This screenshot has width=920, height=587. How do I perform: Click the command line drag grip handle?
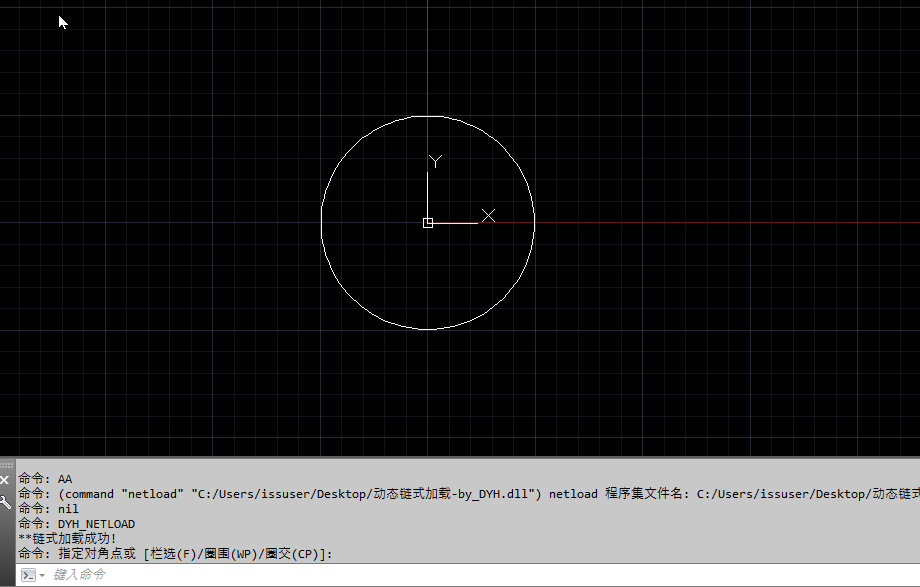coord(5,465)
